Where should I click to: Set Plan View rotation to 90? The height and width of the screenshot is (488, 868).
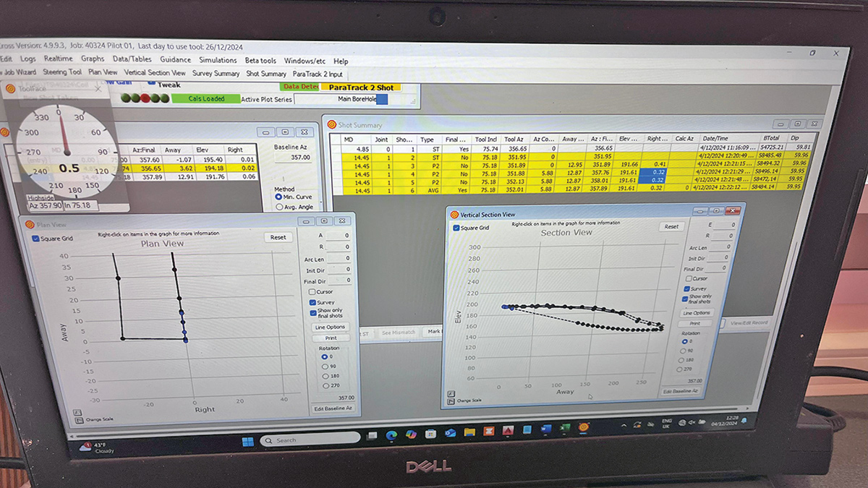pyautogui.click(x=323, y=367)
